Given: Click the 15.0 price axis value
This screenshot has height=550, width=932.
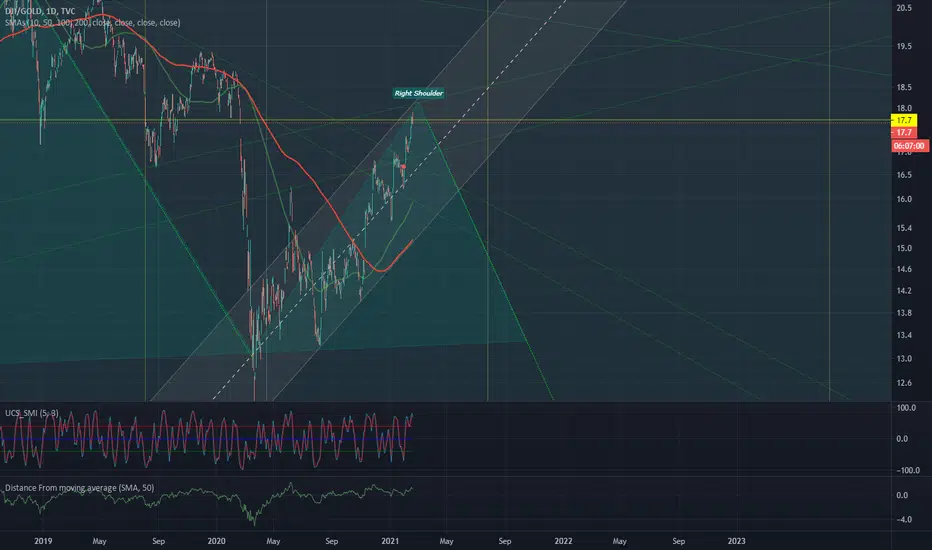Looking at the screenshot, I should tap(904, 249).
